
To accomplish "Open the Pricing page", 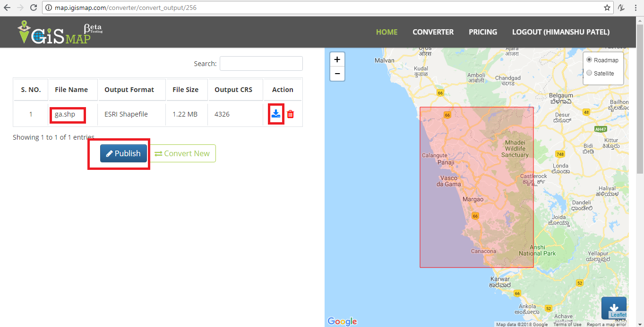I will tap(482, 32).
